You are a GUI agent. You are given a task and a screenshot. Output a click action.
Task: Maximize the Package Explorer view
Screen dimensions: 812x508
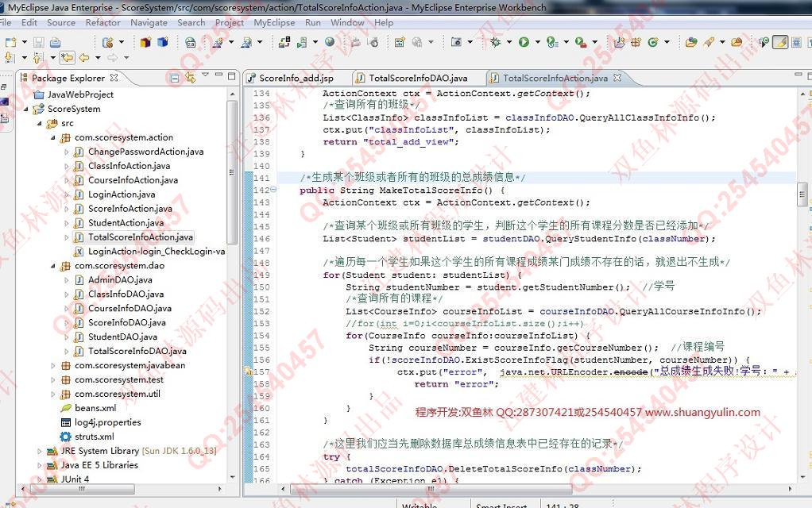(231, 76)
